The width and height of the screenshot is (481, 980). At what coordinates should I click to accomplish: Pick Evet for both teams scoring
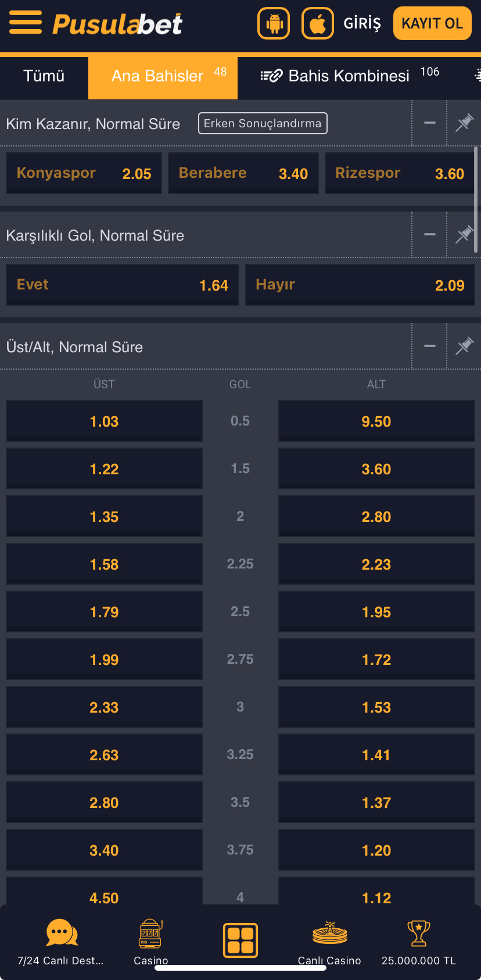[x=123, y=285]
